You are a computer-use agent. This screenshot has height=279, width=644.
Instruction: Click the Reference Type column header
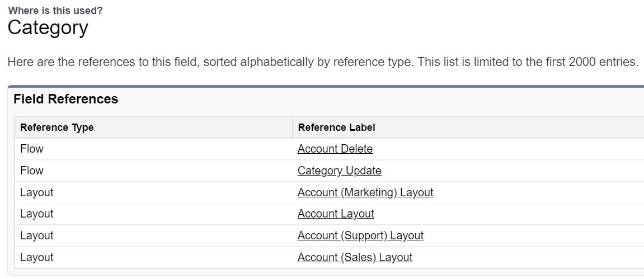[57, 127]
